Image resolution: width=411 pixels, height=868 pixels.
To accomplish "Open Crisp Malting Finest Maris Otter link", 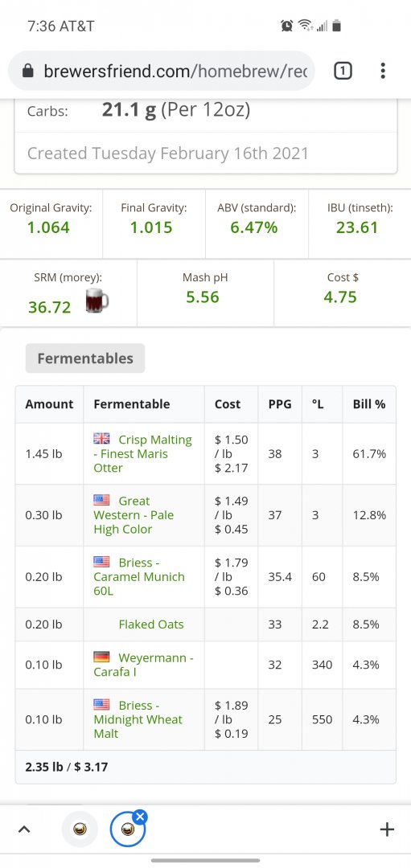I will 143,453.
